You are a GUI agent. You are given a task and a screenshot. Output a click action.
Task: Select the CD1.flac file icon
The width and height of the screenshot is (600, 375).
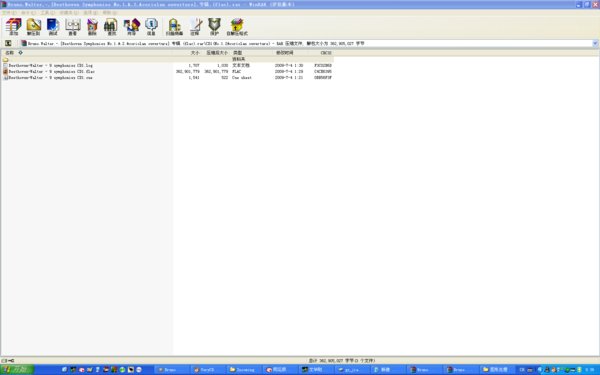tap(5, 72)
